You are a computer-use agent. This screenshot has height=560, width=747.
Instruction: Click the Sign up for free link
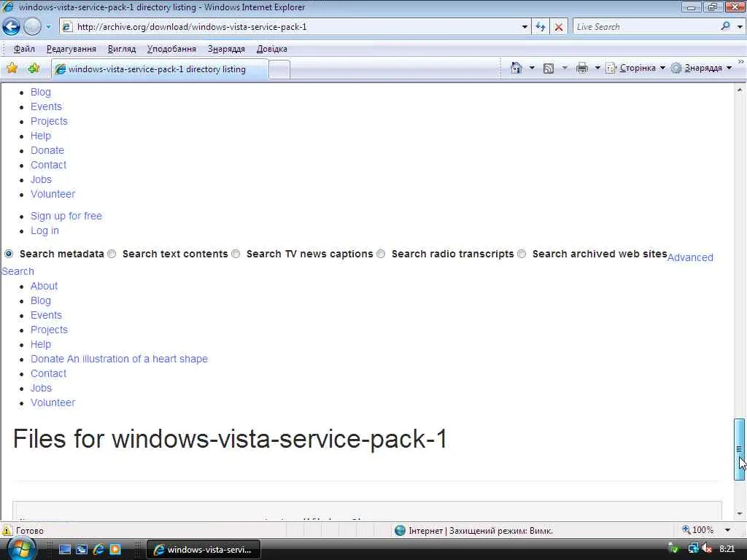click(66, 216)
